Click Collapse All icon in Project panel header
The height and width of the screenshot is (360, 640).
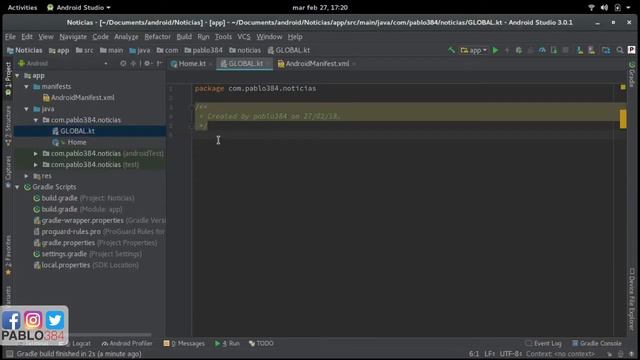pyautogui.click(x=133, y=63)
